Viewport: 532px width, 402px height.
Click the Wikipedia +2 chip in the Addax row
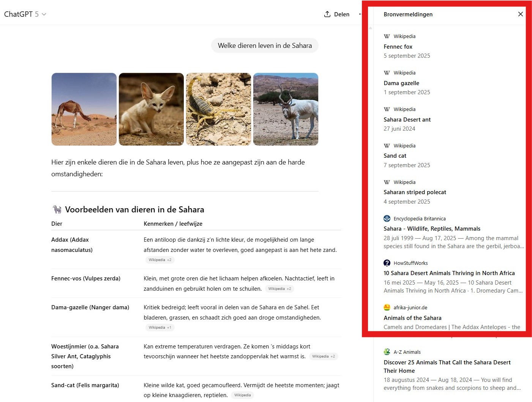(160, 260)
